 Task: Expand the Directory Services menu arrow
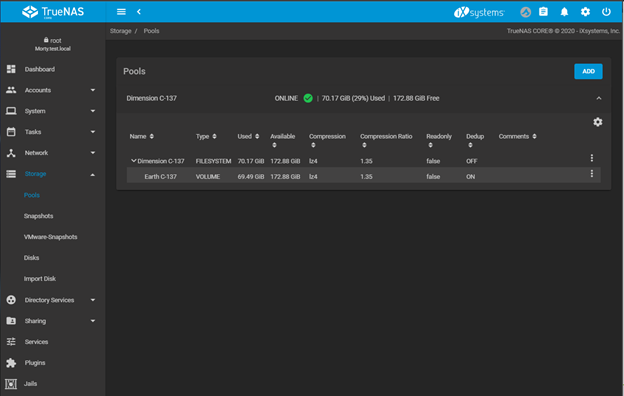[x=93, y=300]
